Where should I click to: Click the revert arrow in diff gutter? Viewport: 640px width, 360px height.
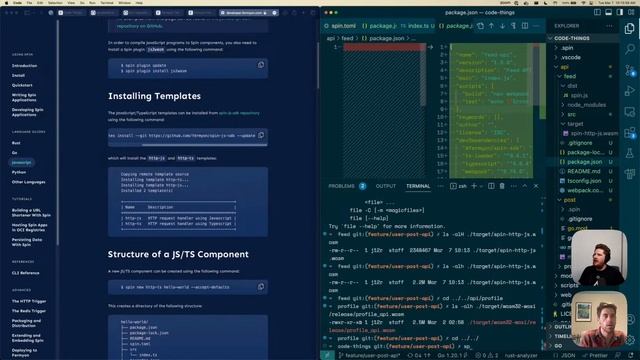point(430,47)
